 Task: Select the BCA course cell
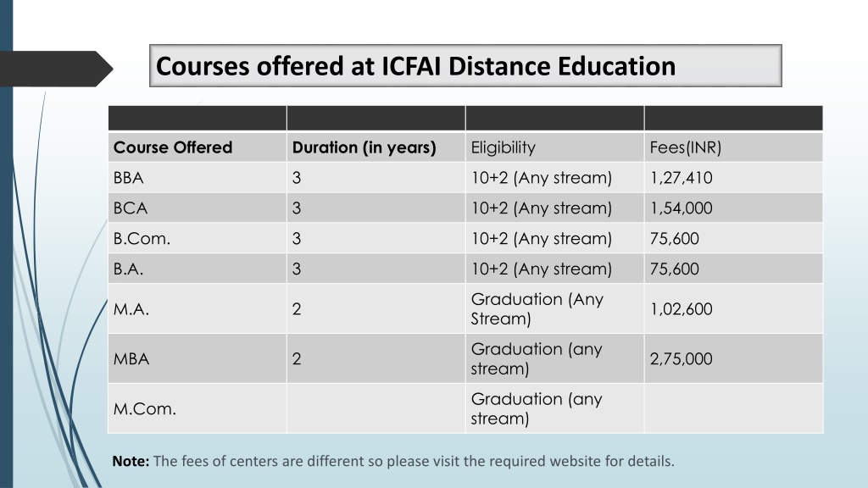pos(198,208)
